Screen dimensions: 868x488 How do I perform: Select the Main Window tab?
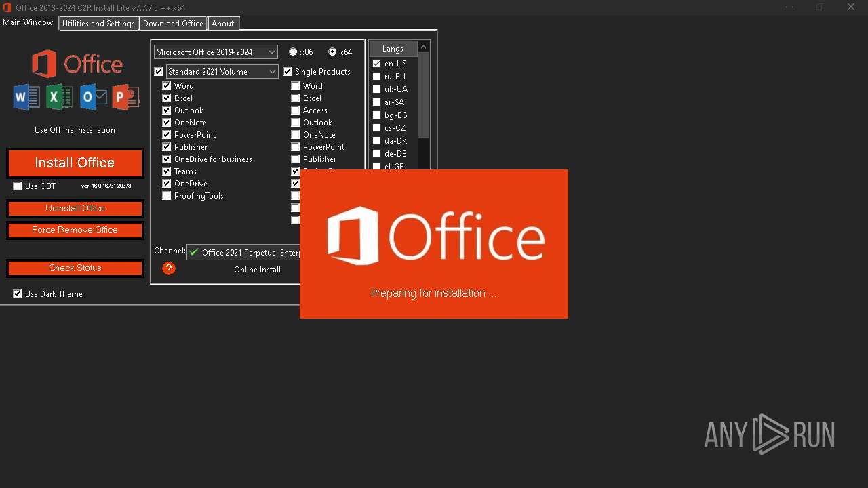click(x=28, y=22)
